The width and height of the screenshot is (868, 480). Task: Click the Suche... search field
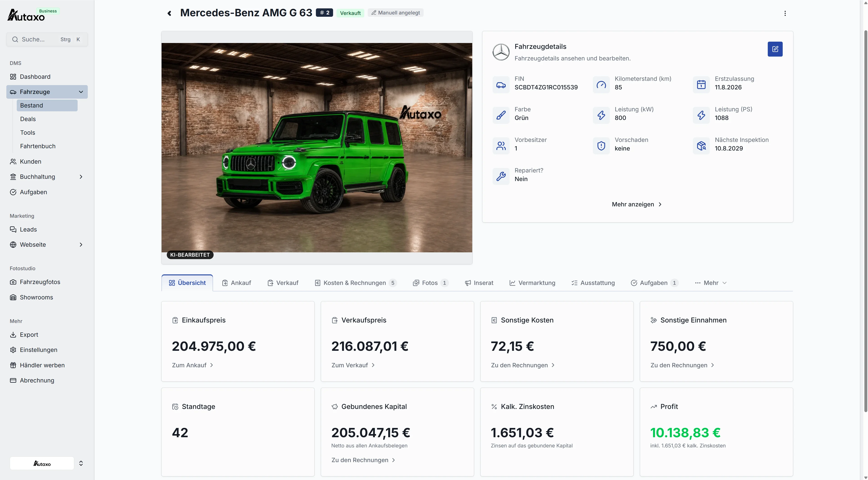coord(47,39)
